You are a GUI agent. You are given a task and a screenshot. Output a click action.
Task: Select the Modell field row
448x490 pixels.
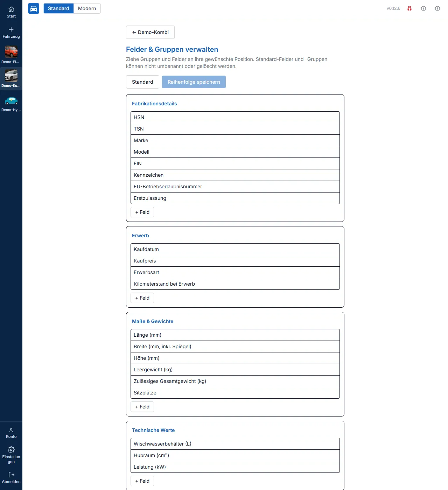(235, 152)
